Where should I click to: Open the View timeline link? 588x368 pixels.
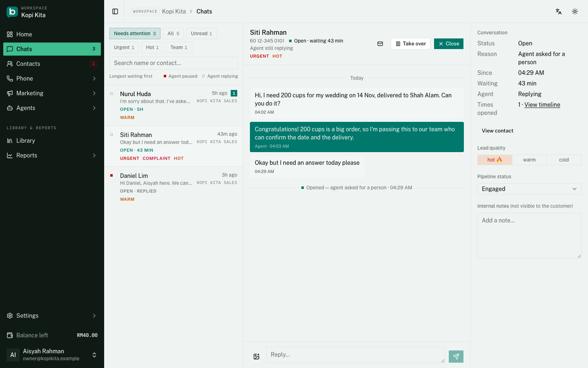point(542,105)
